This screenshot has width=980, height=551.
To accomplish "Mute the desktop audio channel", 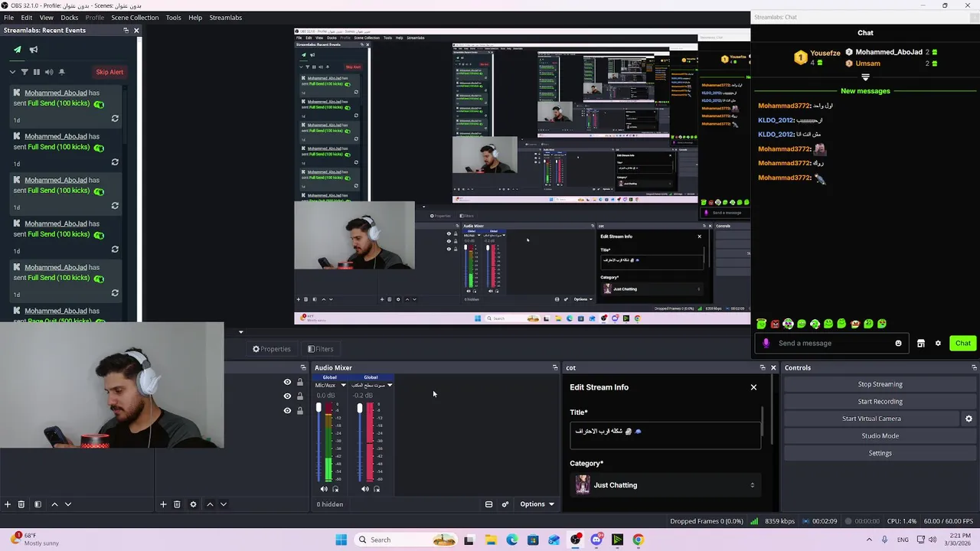I will click(364, 489).
